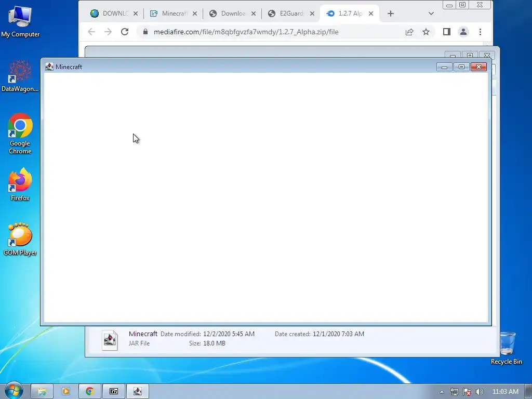The width and height of the screenshot is (532, 399).
Task: Minimize the Chrome window
Action: point(449,5)
